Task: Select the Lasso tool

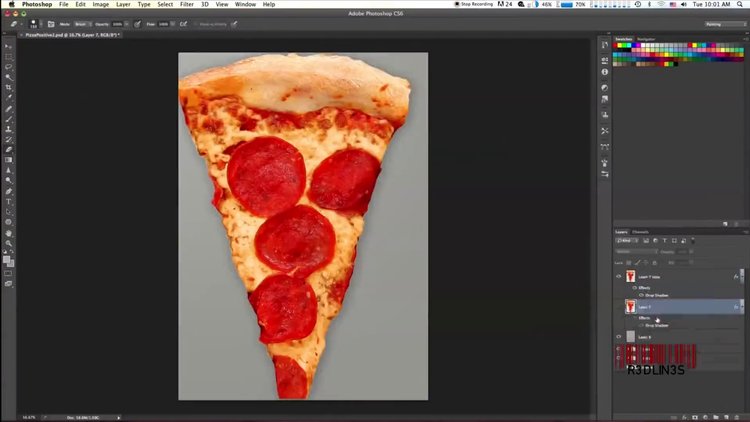Action: click(9, 67)
